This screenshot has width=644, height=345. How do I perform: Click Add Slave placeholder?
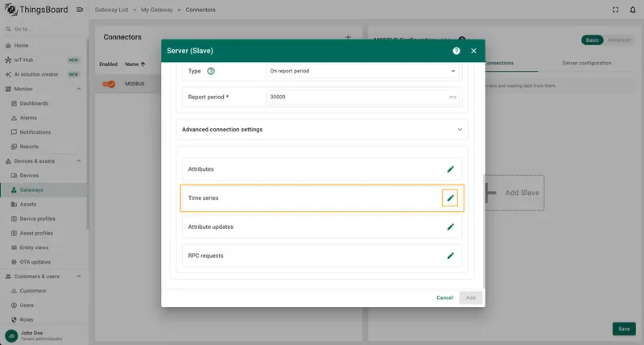point(514,193)
